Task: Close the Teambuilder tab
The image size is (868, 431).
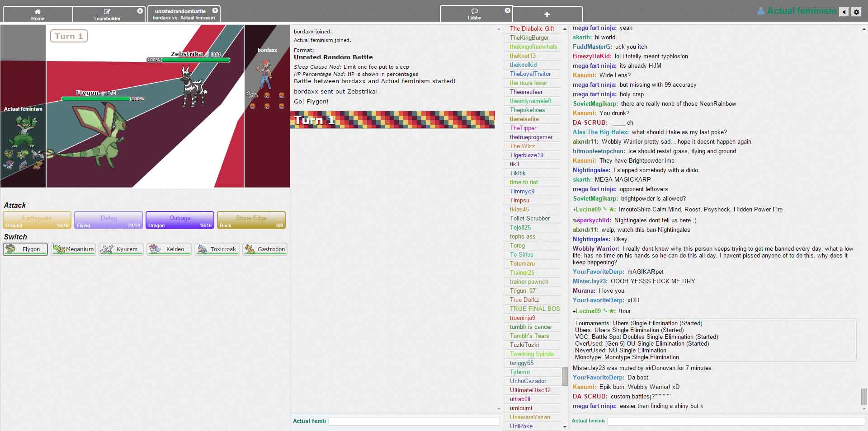Action: [x=140, y=11]
